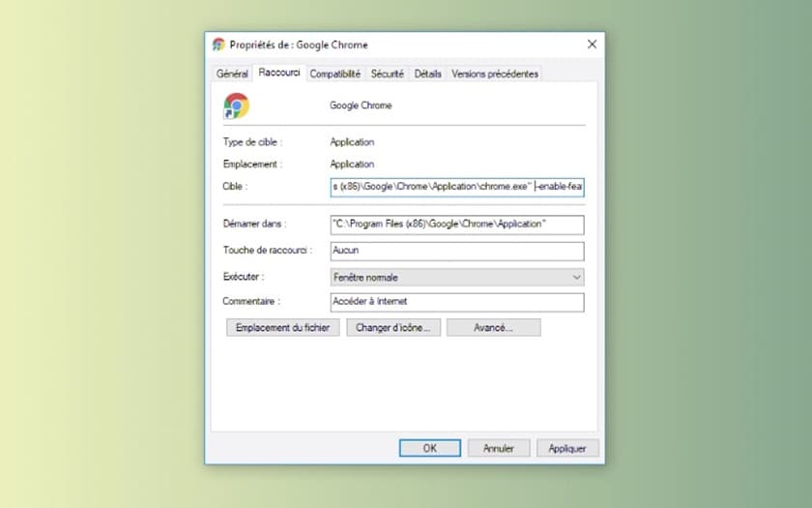Click the Touche de raccourci field
This screenshot has height=508, width=812.
457,251
